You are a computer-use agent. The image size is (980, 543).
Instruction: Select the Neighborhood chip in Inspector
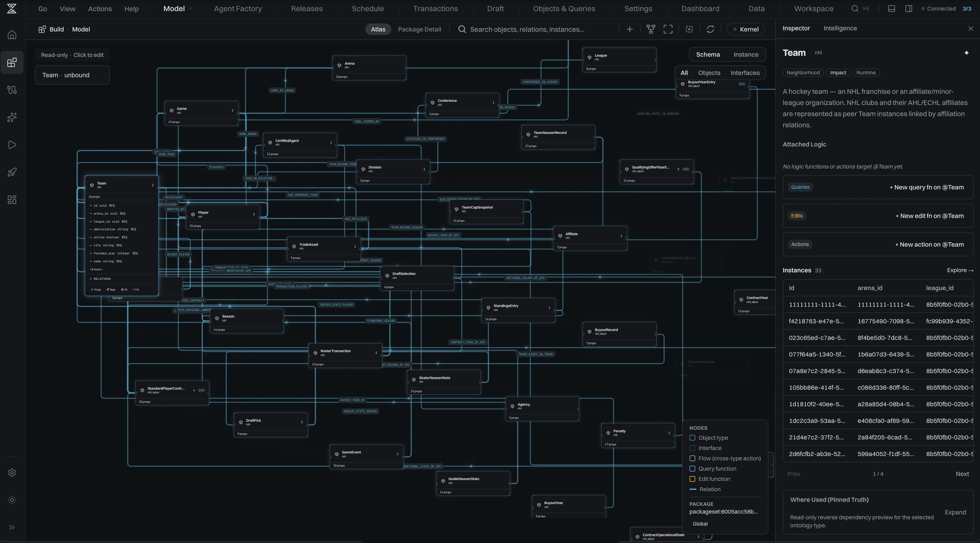pos(803,73)
